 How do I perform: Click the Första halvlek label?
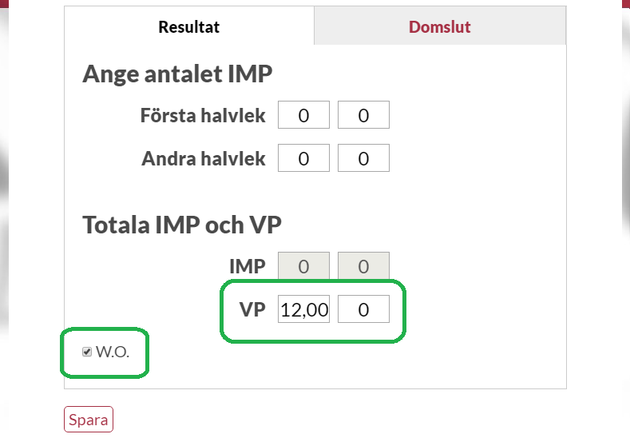pyautogui.click(x=203, y=115)
